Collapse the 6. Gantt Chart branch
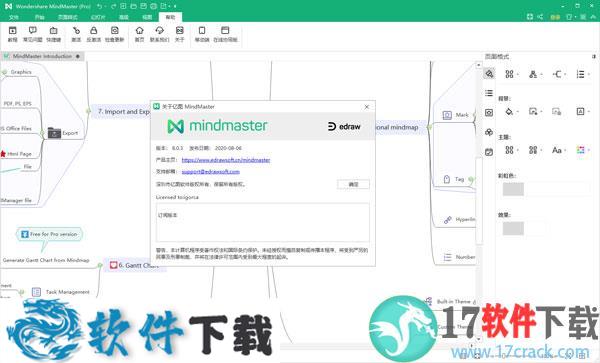600x363 pixels. (100, 265)
